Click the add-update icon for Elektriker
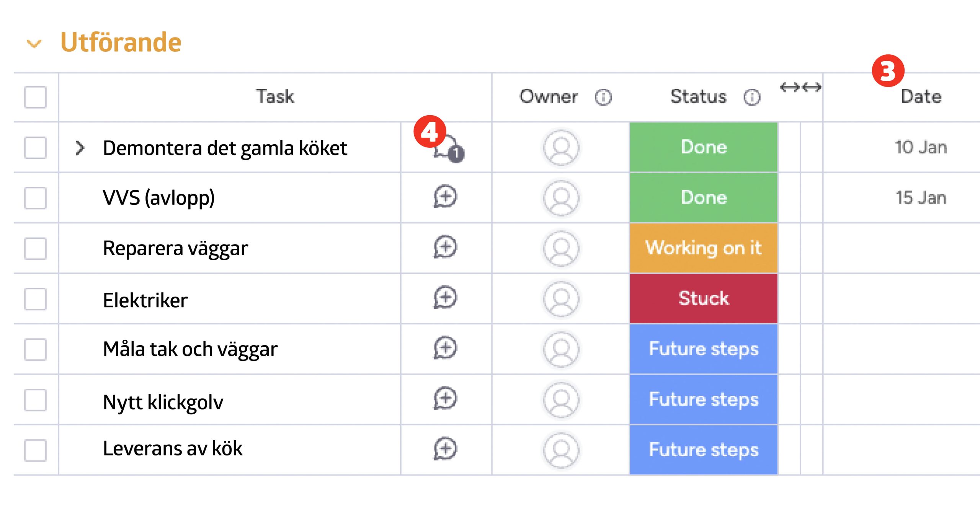The height and width of the screenshot is (506, 980). pyautogui.click(x=445, y=298)
